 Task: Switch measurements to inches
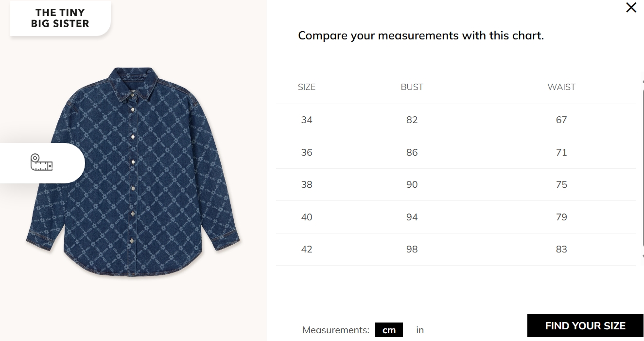(420, 330)
